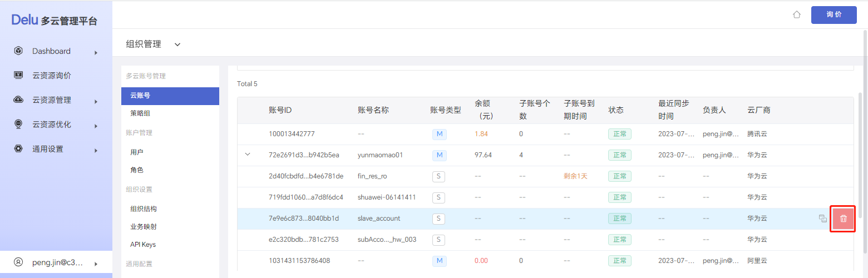Click the 组织管理 title
Viewport: 868px width, 278px height.
144,44
